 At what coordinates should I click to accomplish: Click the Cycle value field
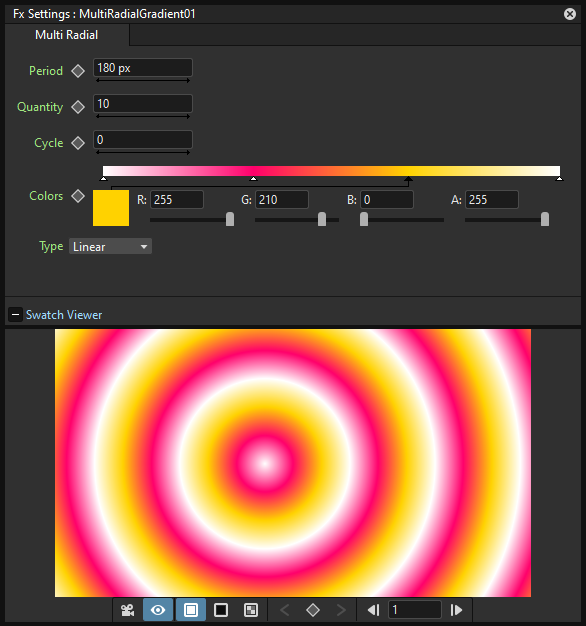click(x=143, y=140)
